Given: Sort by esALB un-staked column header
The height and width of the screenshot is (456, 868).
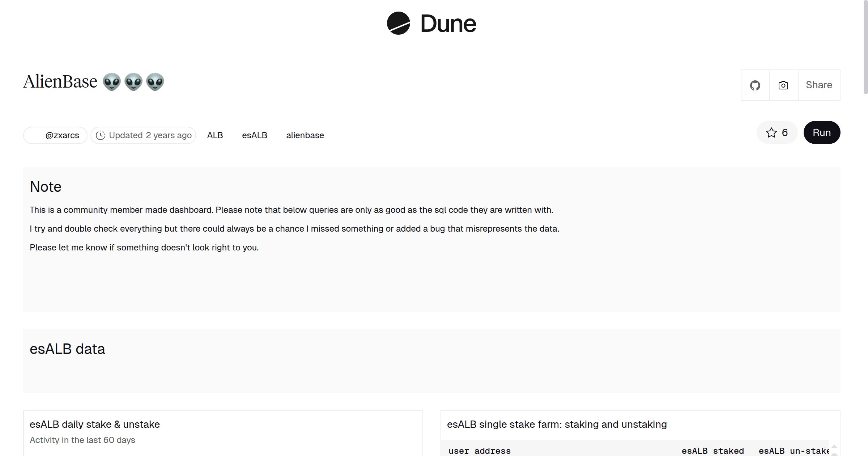Looking at the screenshot, I should (x=793, y=451).
